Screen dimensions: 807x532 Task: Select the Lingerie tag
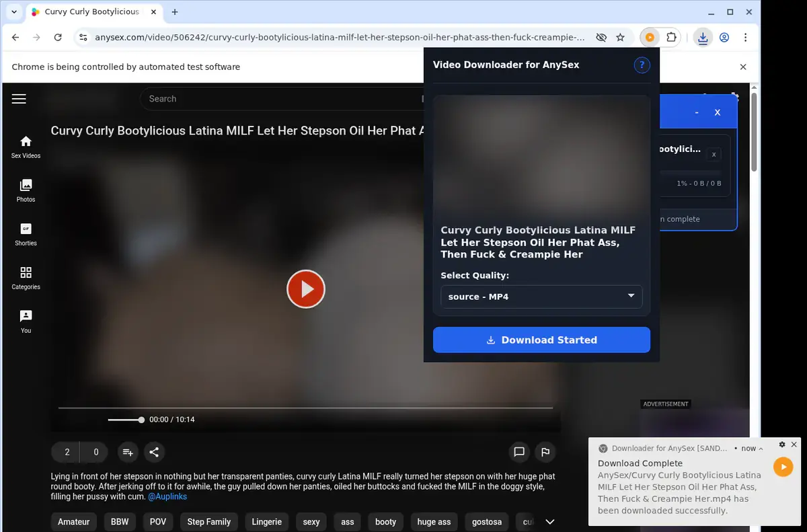click(267, 522)
